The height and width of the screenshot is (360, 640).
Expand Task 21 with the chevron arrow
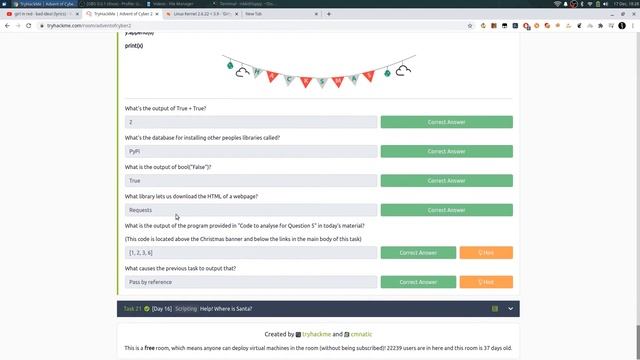coord(511,309)
